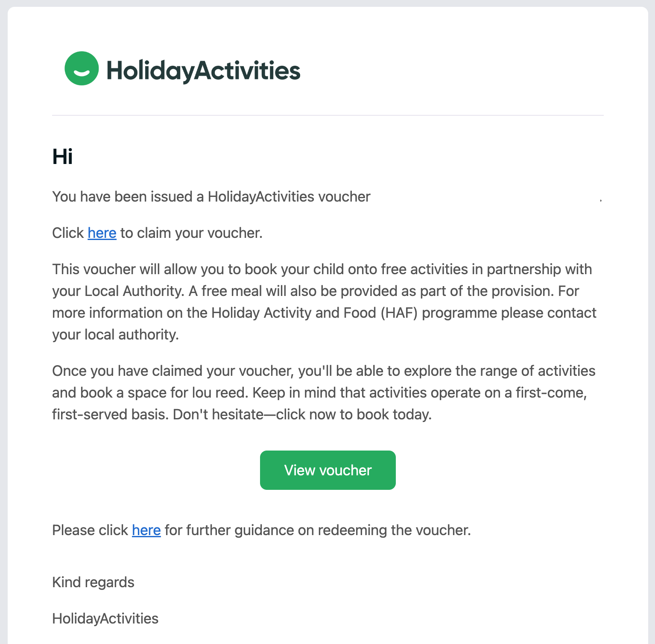Click the HolidayActivities signature at the bottom
Image resolution: width=655 pixels, height=644 pixels.
(x=105, y=618)
